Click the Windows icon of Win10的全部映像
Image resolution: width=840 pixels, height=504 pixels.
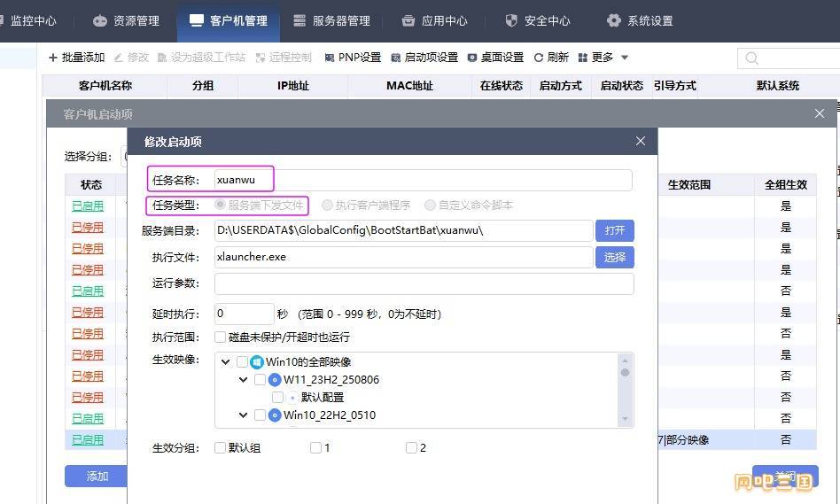(x=257, y=362)
